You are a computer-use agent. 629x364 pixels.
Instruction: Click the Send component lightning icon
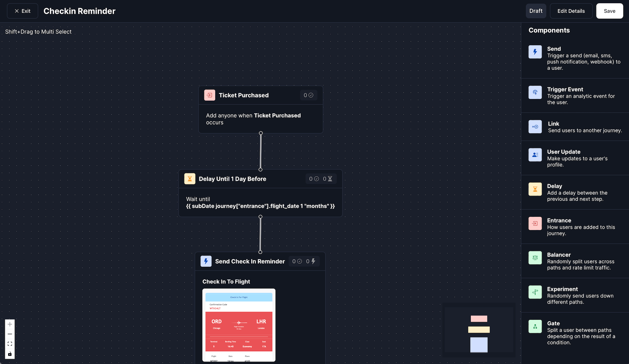pos(535,52)
